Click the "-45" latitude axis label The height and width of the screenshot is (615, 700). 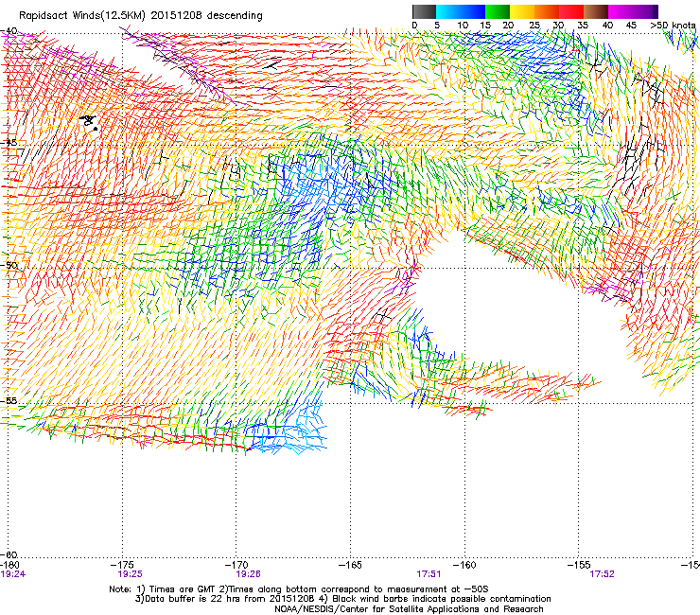coord(9,143)
